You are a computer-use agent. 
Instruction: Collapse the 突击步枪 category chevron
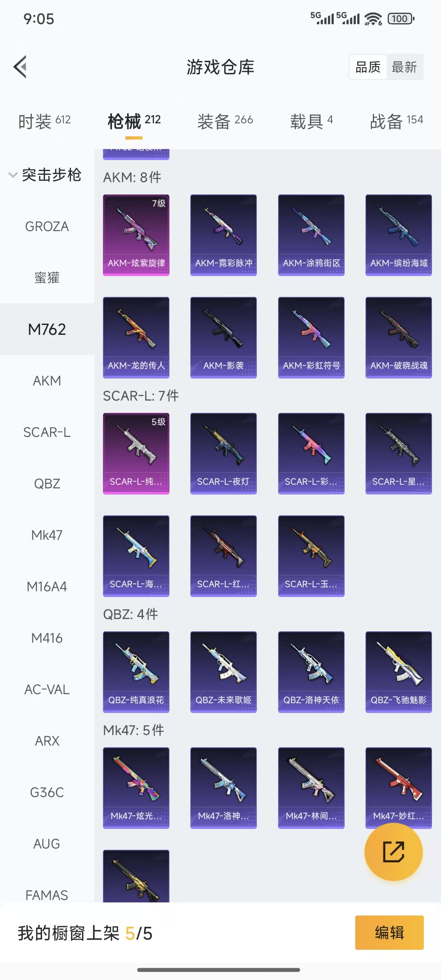click(x=13, y=175)
